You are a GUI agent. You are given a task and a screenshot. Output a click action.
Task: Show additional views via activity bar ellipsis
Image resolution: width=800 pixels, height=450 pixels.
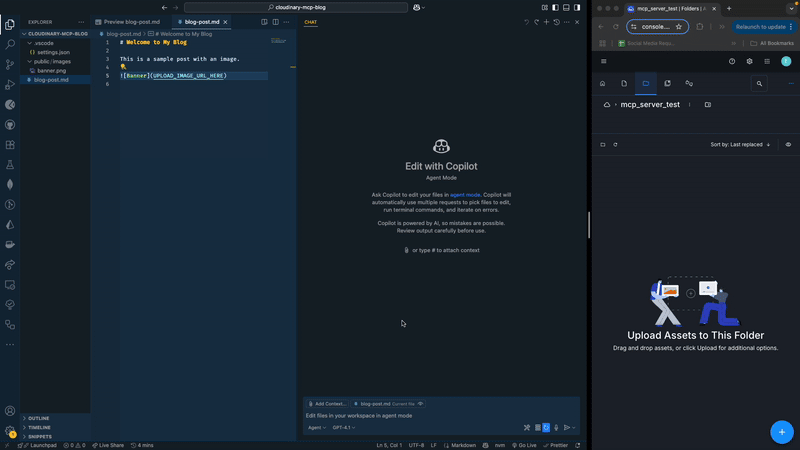10,345
